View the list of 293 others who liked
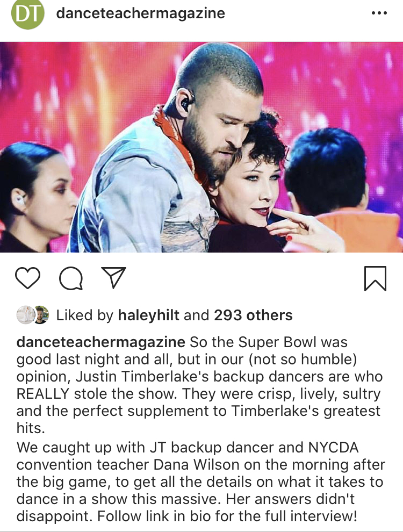This screenshot has height=532, width=403. pyautogui.click(x=253, y=315)
